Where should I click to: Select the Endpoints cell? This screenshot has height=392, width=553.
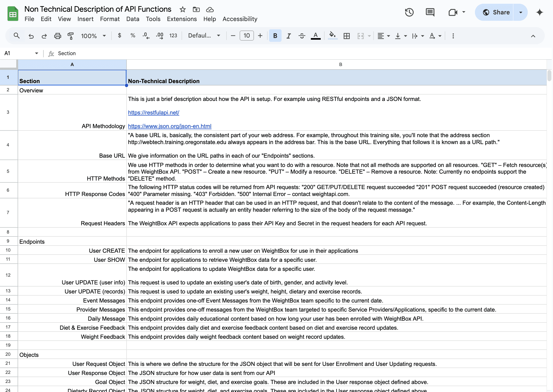[72, 241]
